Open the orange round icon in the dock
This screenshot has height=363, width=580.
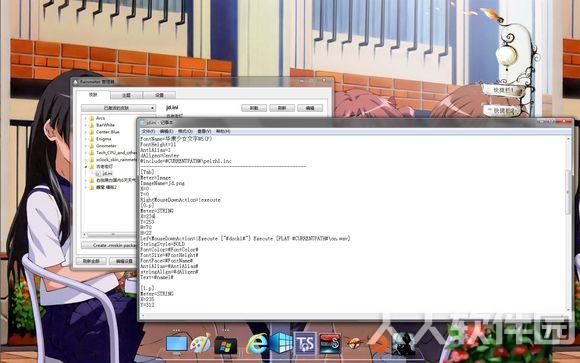(380, 344)
